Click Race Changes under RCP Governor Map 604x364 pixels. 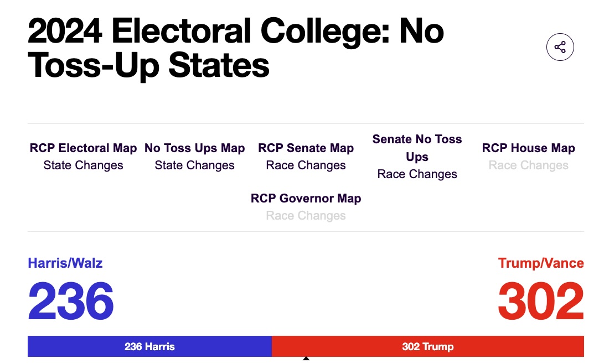coord(306,216)
